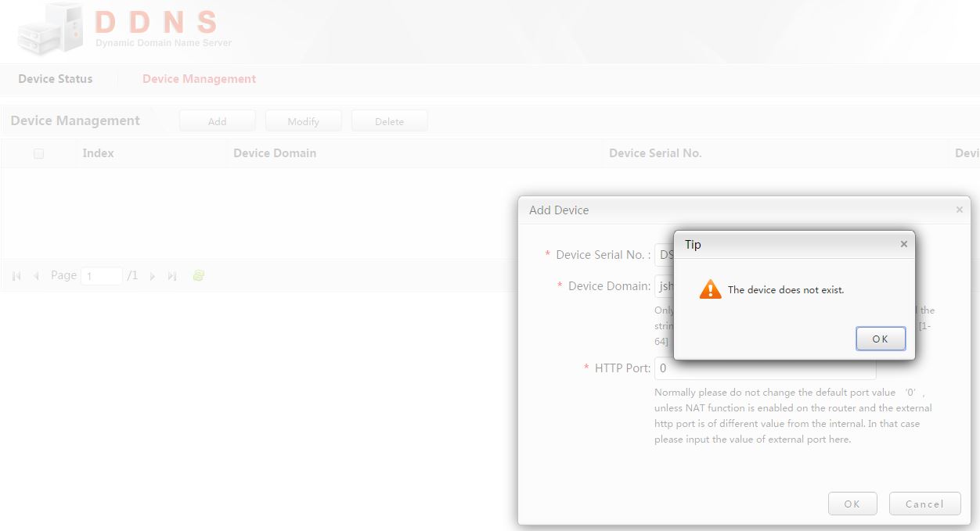
Task: Go to first page arrow icon
Action: tap(16, 276)
